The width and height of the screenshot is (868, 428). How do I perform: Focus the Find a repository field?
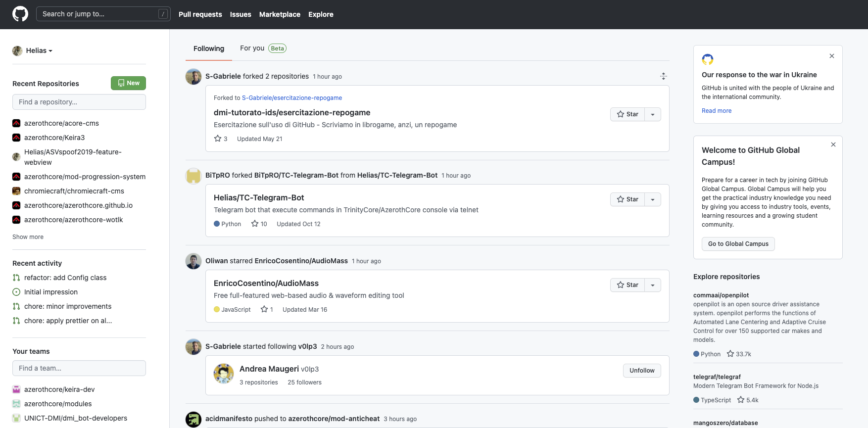click(x=79, y=102)
